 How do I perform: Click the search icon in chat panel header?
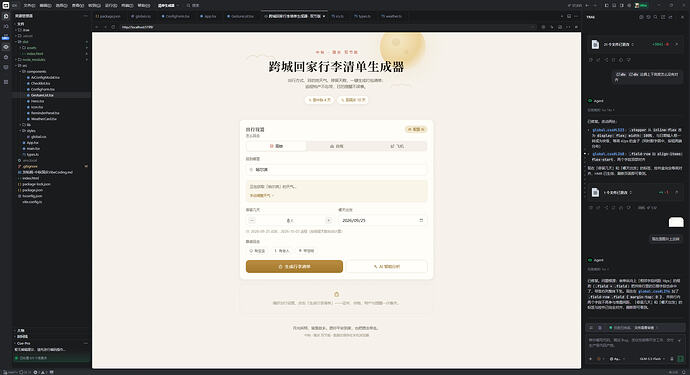(x=655, y=17)
